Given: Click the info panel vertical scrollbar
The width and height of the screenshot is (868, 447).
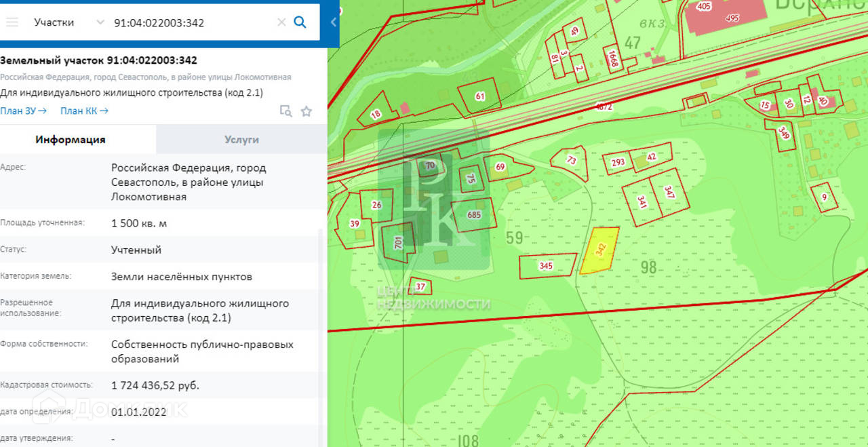Looking at the screenshot, I should pos(322,337).
